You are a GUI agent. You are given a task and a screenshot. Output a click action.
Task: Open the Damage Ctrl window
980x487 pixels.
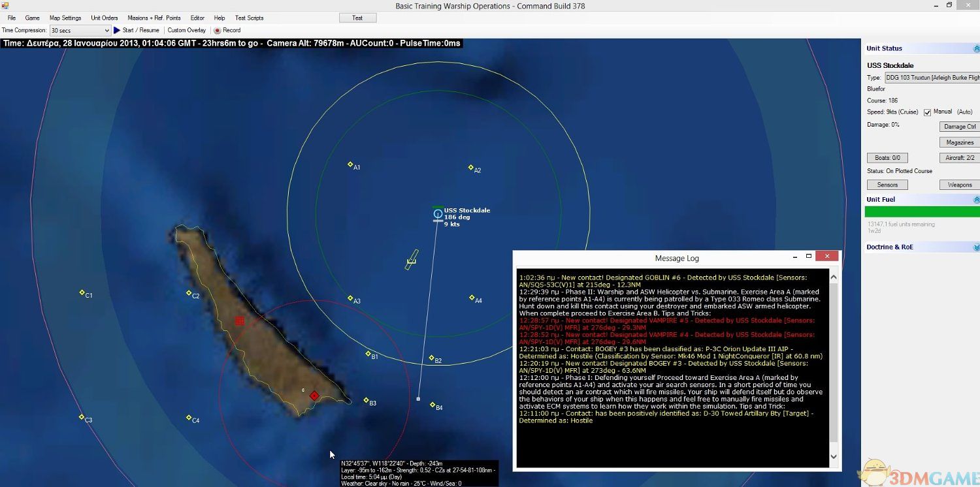click(x=959, y=127)
